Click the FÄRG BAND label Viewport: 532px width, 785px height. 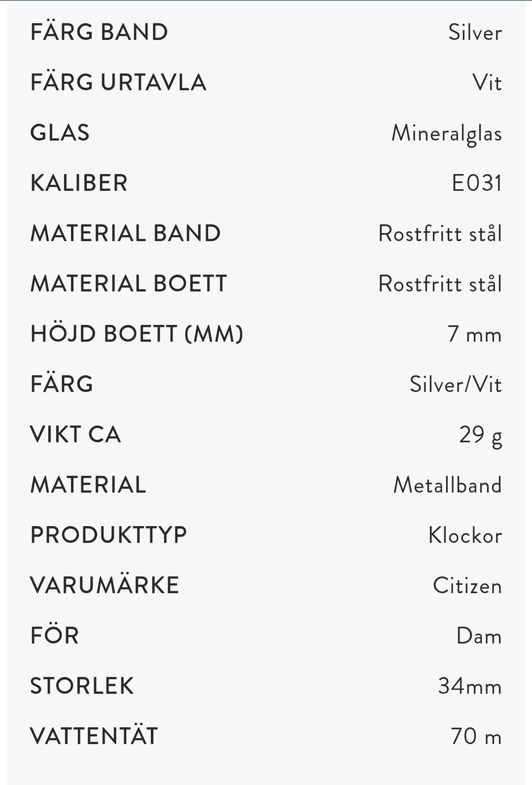click(99, 32)
